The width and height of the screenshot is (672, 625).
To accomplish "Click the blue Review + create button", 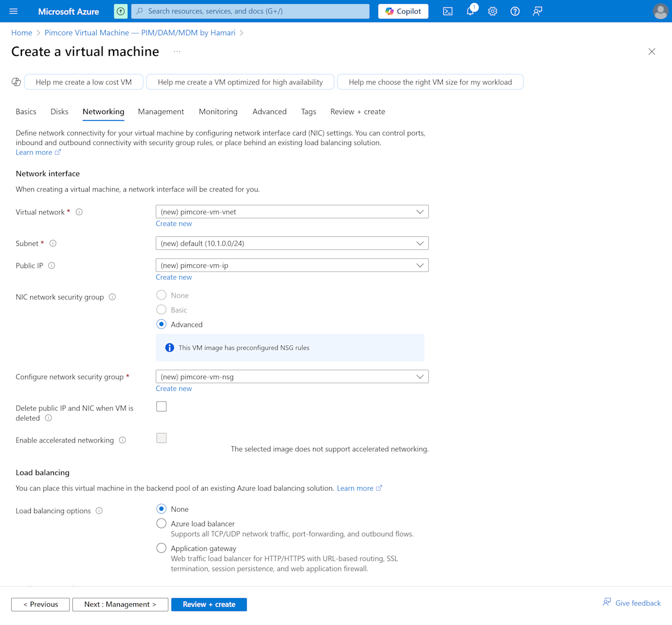I will [209, 605].
